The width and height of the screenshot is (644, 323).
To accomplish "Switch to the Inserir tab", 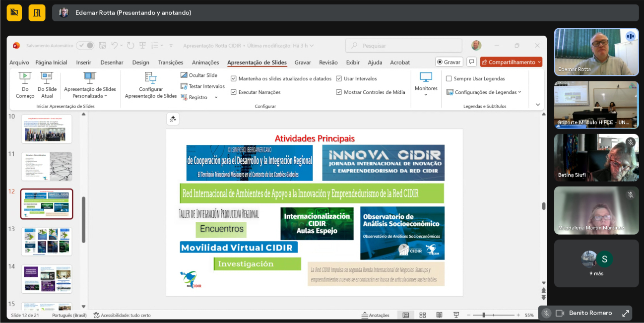I will point(83,63).
